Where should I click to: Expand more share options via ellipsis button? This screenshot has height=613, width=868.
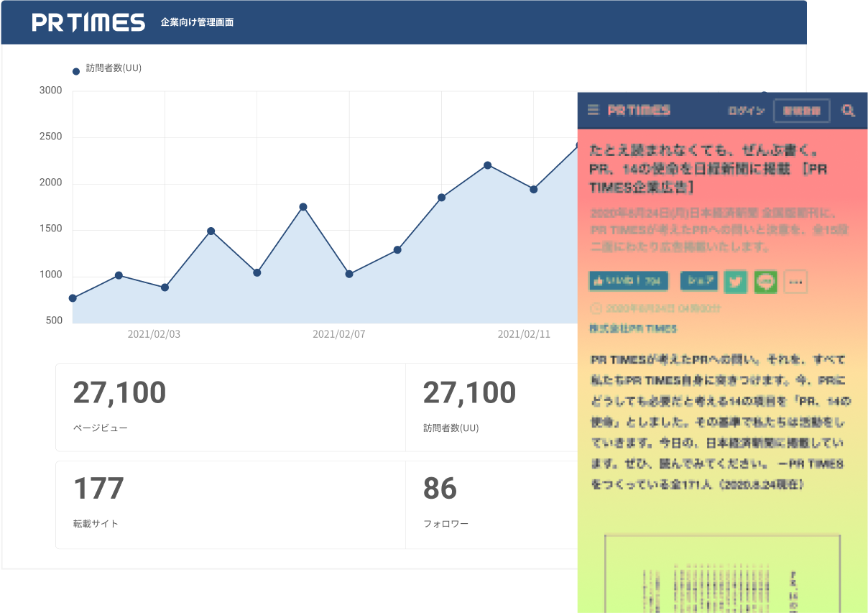(x=795, y=282)
